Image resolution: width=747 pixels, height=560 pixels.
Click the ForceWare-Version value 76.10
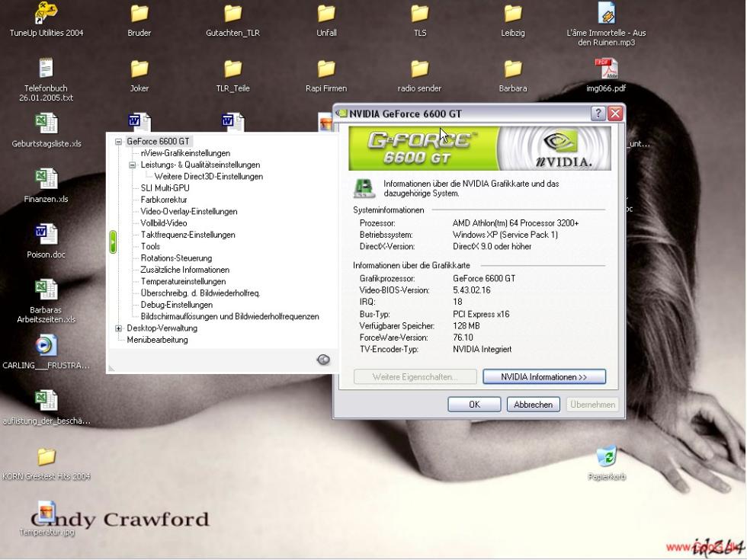click(463, 338)
